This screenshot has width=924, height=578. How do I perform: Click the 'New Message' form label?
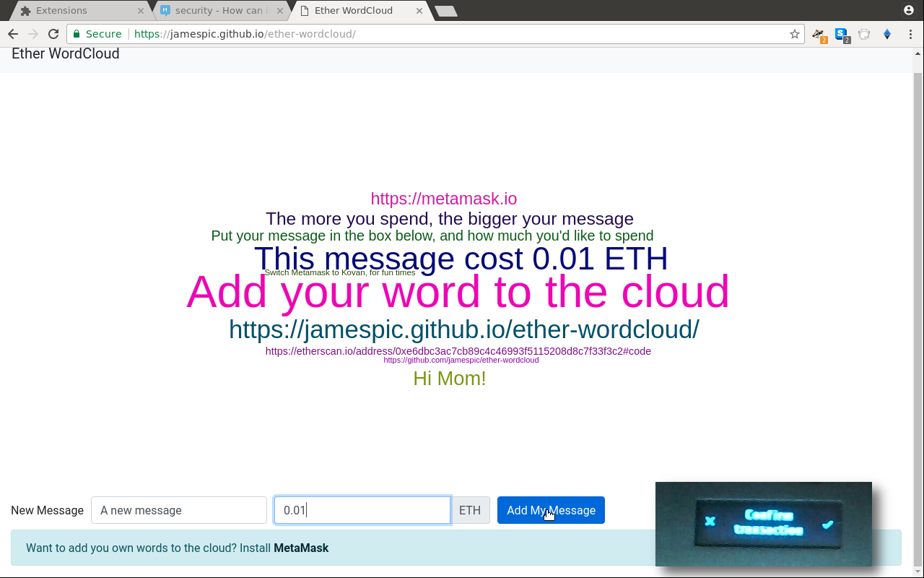click(x=48, y=510)
